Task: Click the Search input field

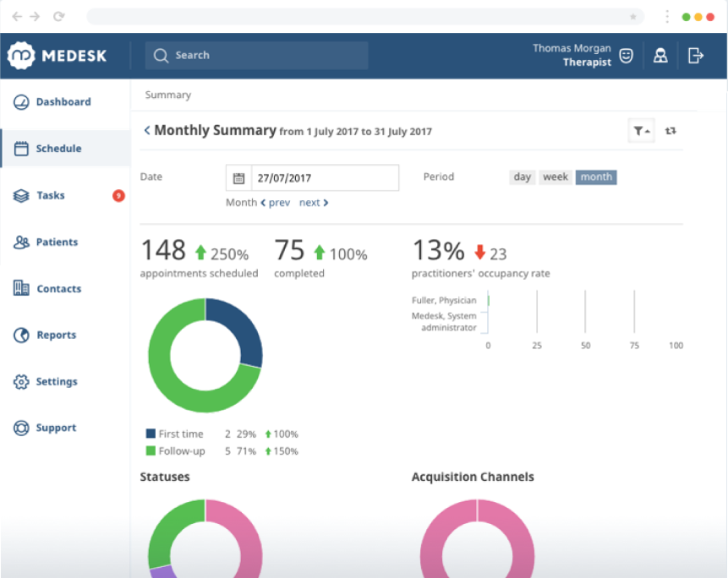Action: coord(257,56)
